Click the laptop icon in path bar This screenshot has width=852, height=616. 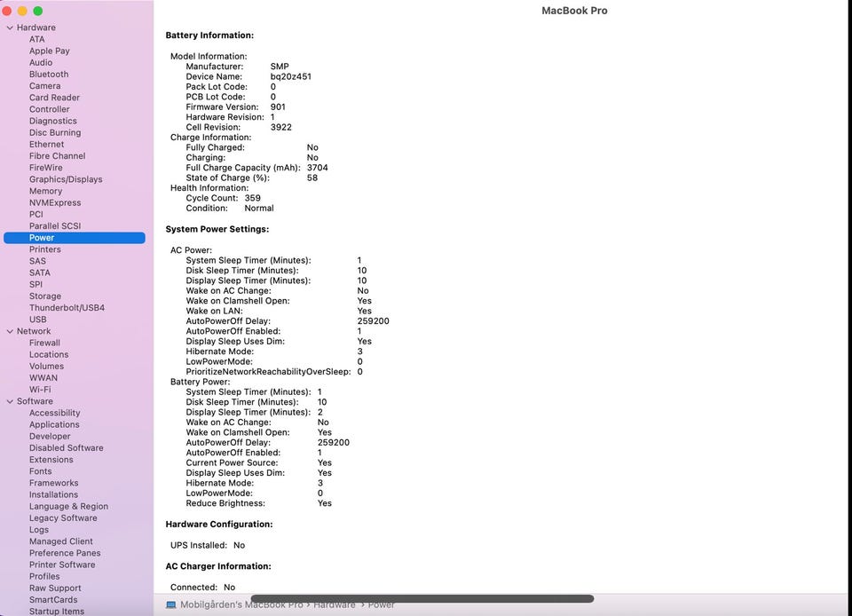pyautogui.click(x=171, y=604)
